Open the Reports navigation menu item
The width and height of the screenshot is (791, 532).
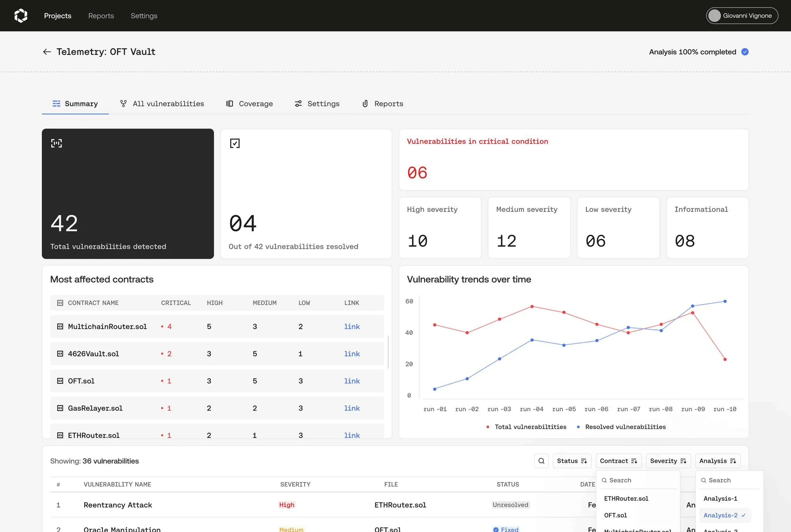[x=101, y=15]
